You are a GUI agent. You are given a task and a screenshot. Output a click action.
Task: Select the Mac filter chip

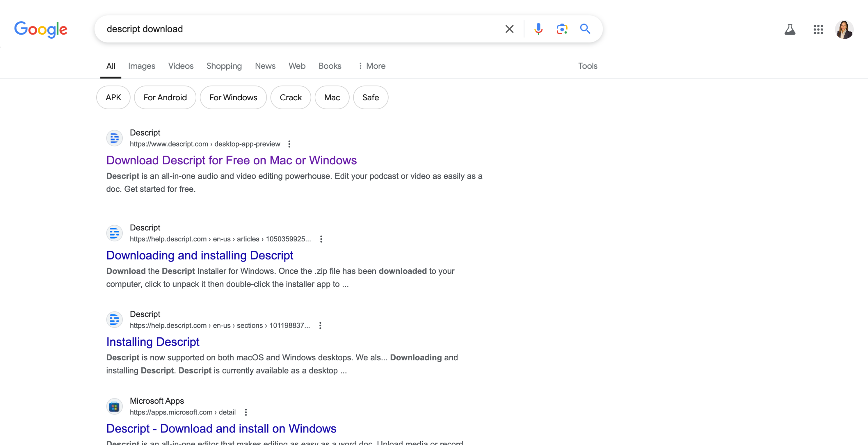pyautogui.click(x=332, y=98)
